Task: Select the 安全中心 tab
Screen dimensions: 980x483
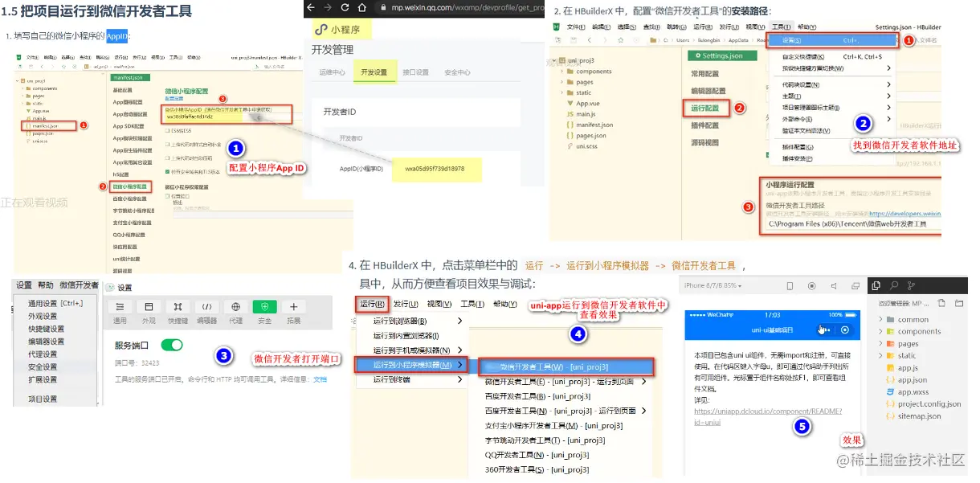Action: (458, 72)
